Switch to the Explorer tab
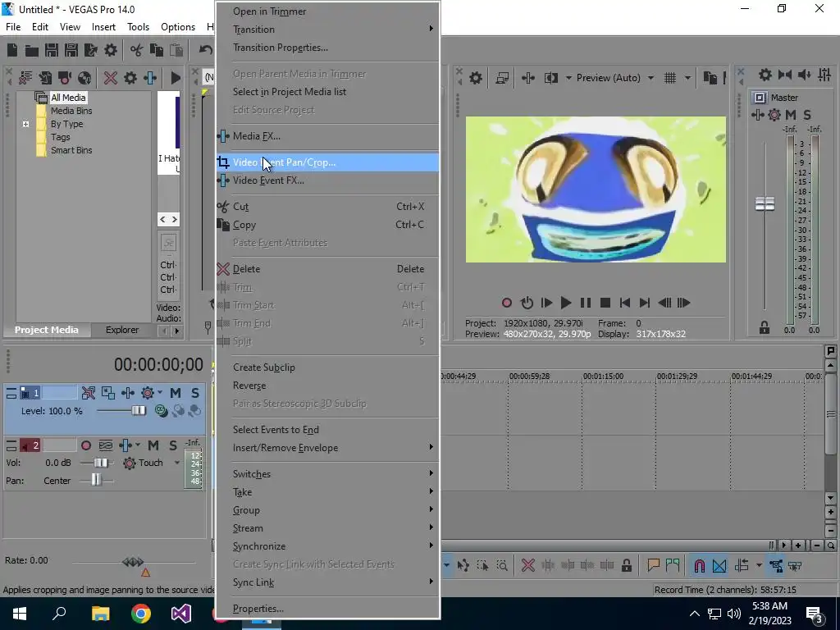 click(x=122, y=330)
